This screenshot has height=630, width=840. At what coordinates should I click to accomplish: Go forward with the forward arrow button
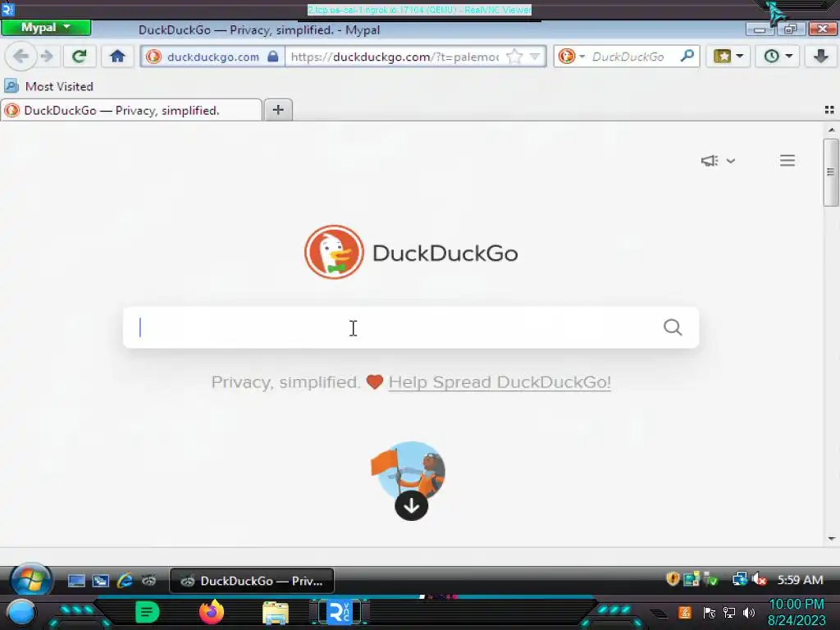[x=47, y=57]
